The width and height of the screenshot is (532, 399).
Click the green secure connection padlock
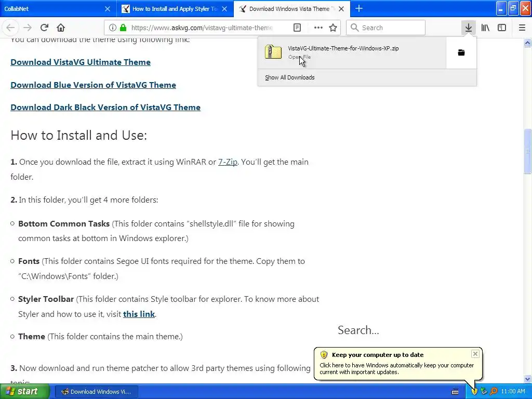click(x=123, y=28)
